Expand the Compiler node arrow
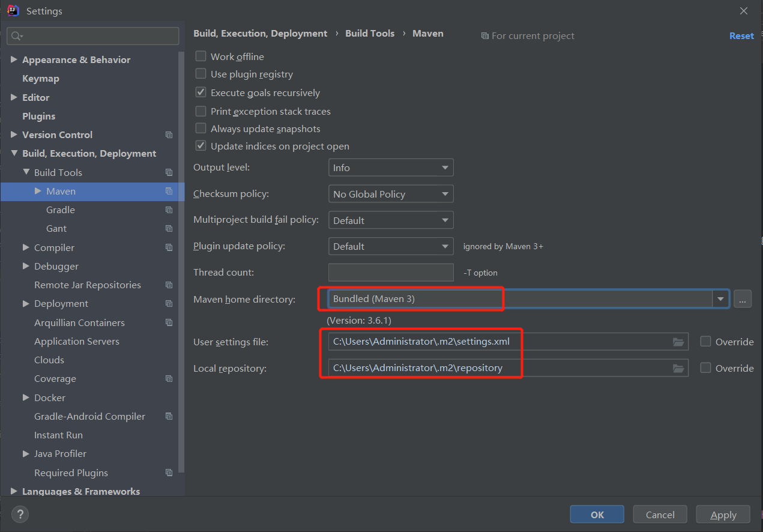 [26, 247]
